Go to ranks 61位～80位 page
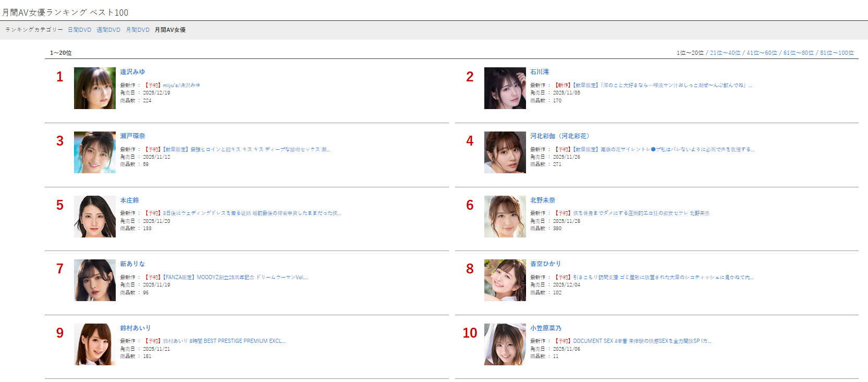Viewport: 868px width, 382px height. pyautogui.click(x=798, y=53)
